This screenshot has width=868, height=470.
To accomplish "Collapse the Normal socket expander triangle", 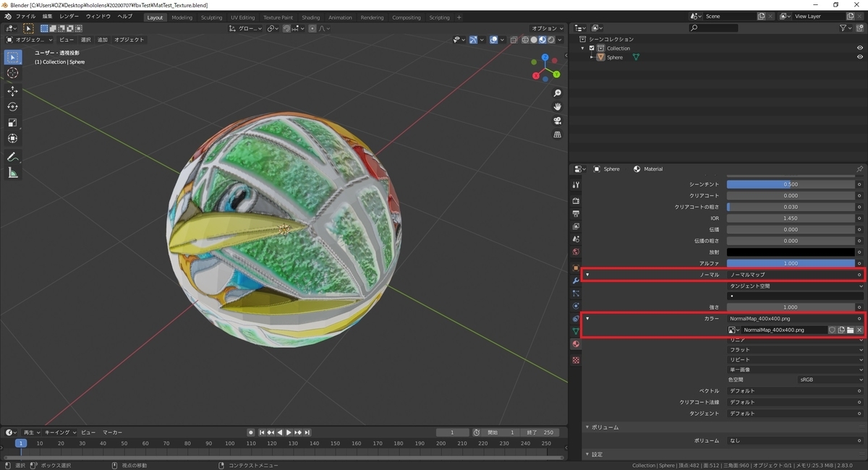I will point(587,275).
